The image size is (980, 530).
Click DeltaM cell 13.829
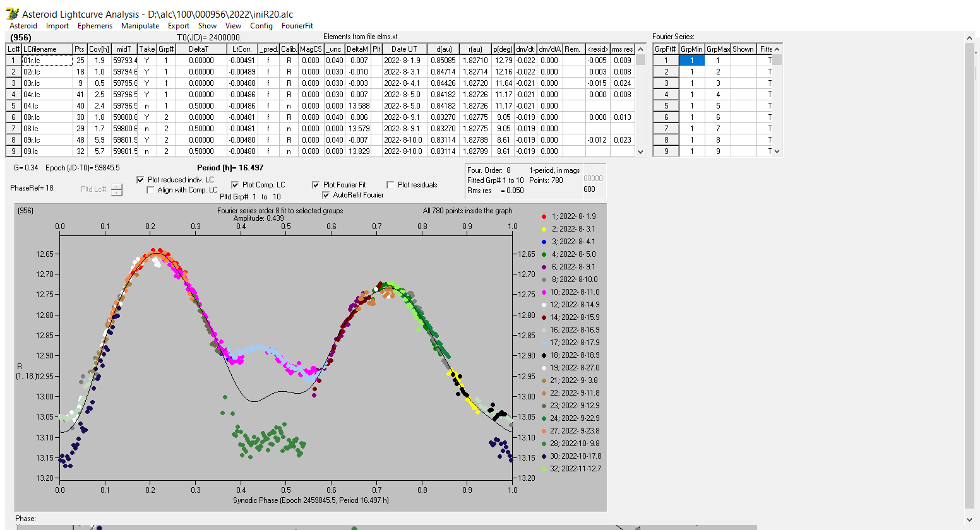[x=357, y=151]
